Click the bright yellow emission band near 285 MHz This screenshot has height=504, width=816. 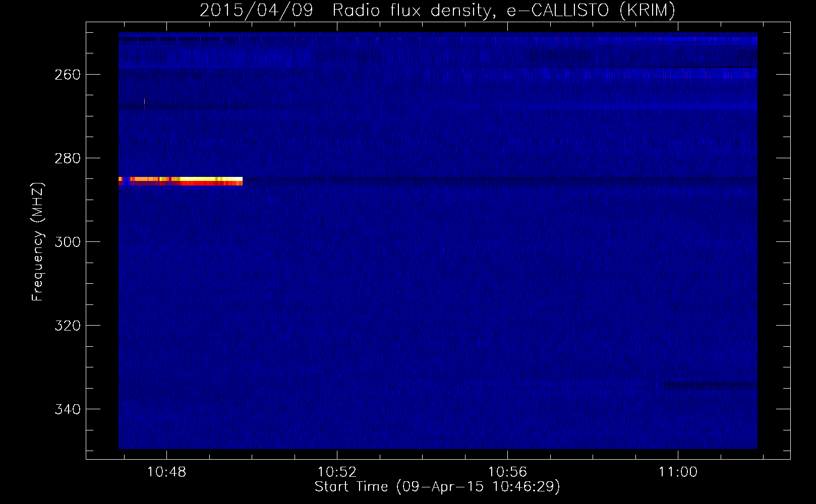click(181, 181)
